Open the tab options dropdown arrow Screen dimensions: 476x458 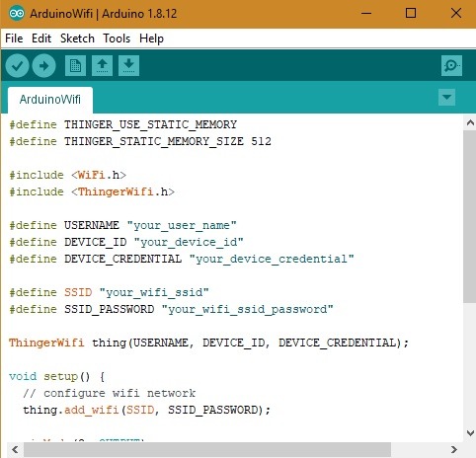click(x=447, y=97)
